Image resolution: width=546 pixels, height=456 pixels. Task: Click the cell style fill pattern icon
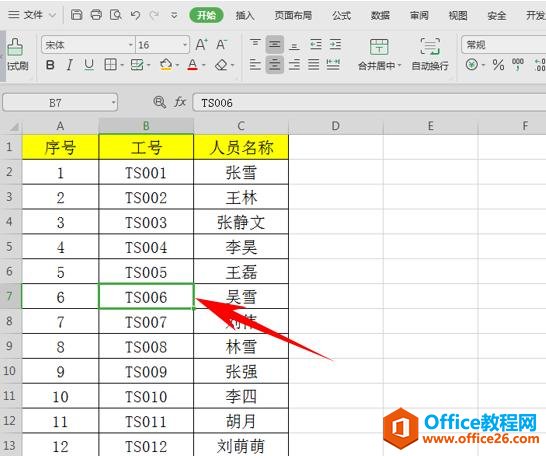(137, 65)
